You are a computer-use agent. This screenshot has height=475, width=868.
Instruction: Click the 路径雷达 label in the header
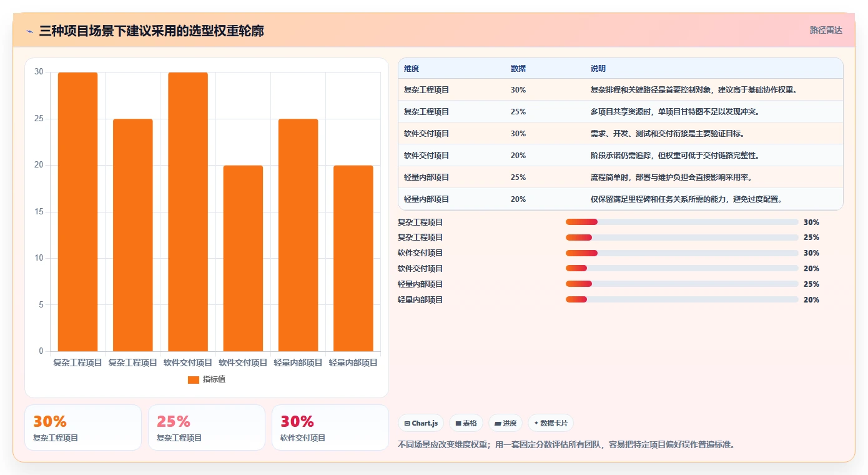point(826,30)
